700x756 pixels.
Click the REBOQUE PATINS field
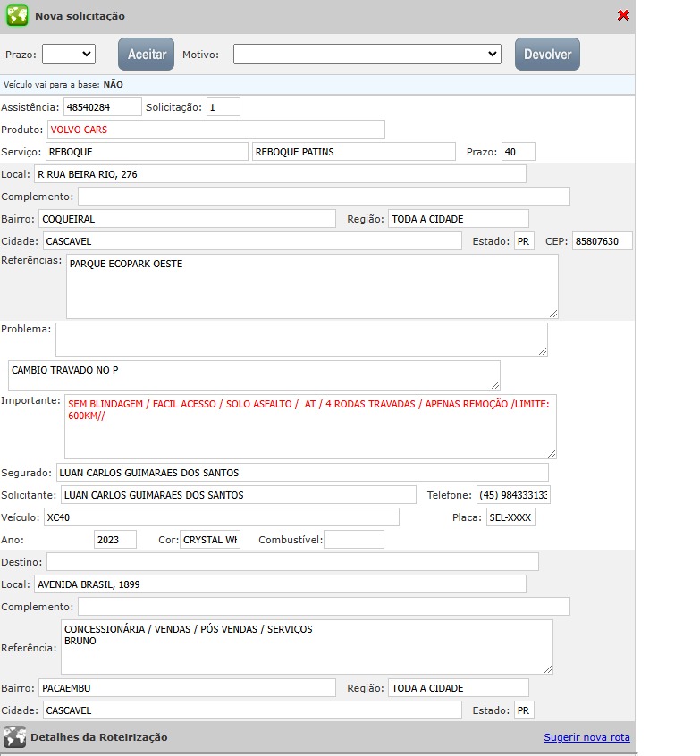pos(354,152)
